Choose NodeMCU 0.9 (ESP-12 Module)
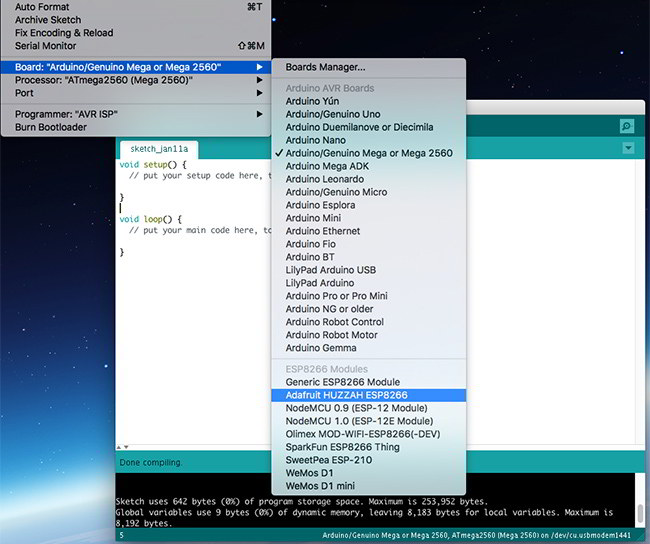Image resolution: width=650 pixels, height=544 pixels. (369, 408)
